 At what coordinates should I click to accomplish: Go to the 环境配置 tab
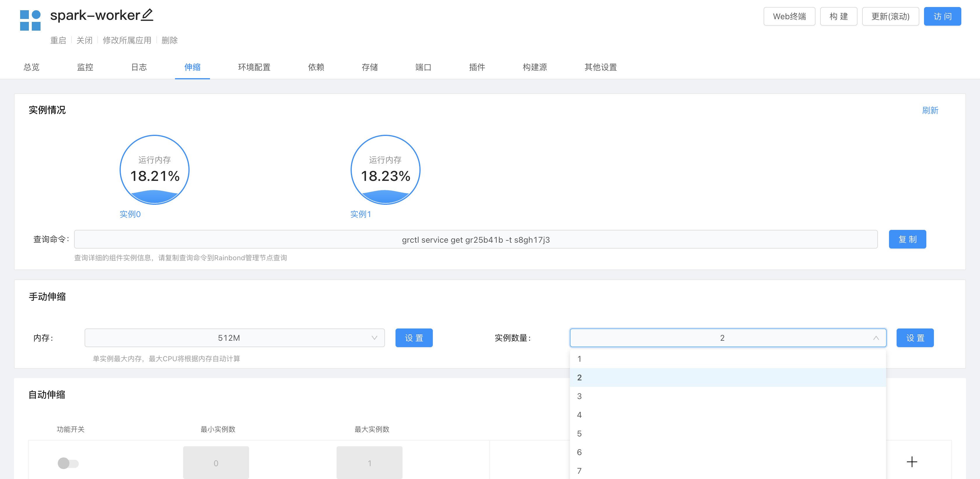click(x=254, y=67)
